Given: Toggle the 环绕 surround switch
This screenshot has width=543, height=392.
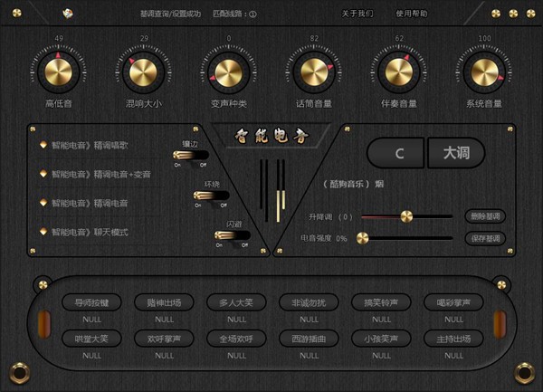Looking at the screenshot, I should pyautogui.click(x=210, y=195).
